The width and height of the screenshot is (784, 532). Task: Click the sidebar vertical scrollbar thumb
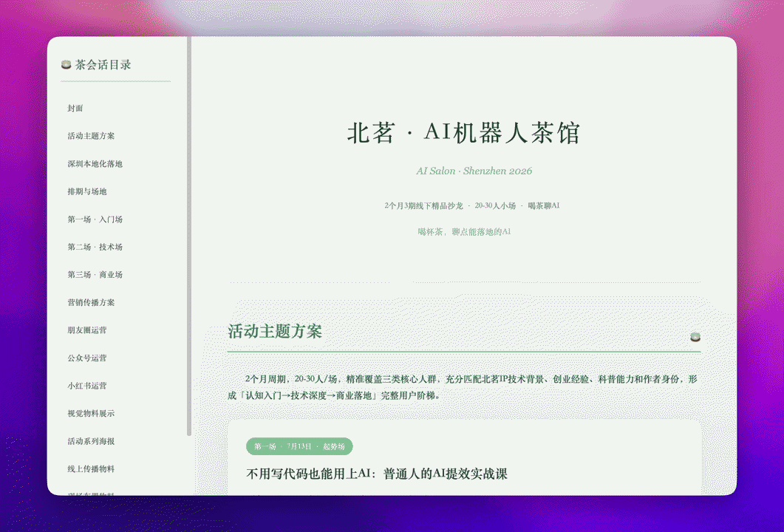189,236
